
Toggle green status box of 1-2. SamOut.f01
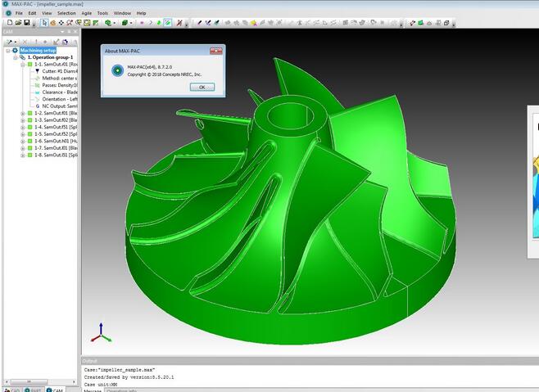coord(30,113)
